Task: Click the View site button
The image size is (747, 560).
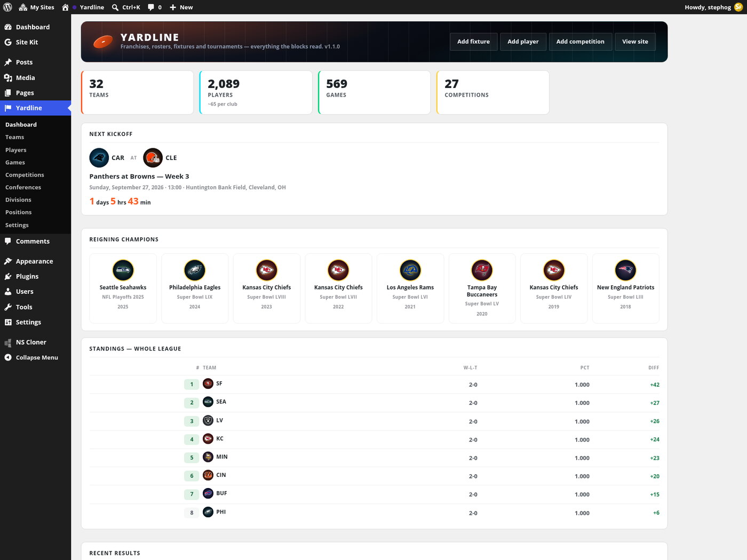Action: point(635,42)
